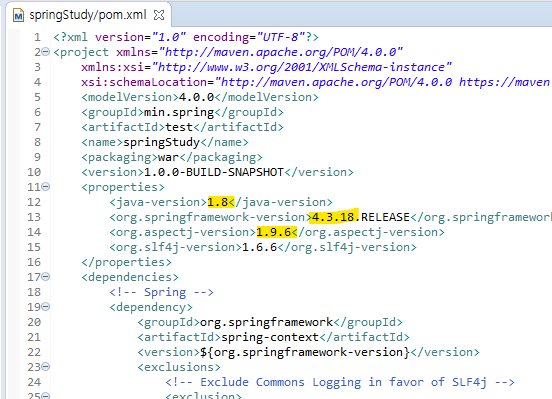Click the aspectj version value 1.9.6
Screen dimensions: 552x399
coord(274,232)
